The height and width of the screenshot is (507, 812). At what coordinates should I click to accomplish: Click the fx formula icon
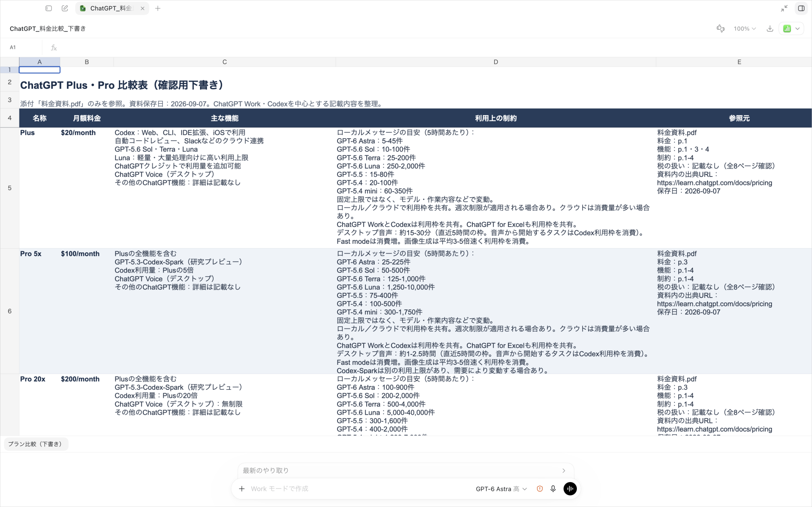54,47
